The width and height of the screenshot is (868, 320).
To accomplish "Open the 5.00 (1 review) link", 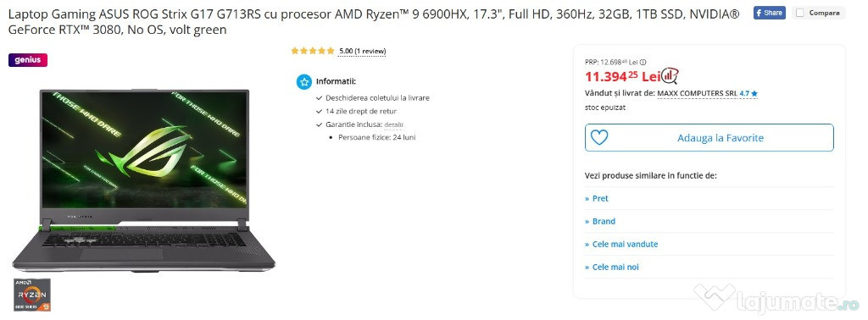I will click(x=363, y=52).
